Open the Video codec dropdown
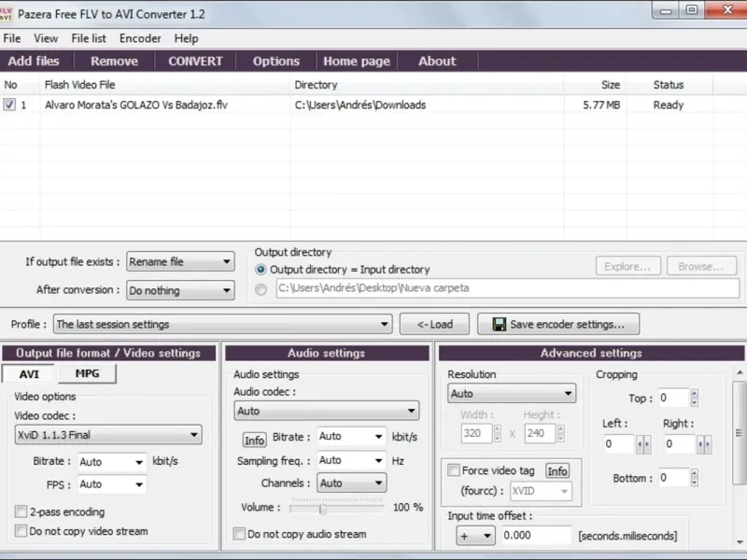The height and width of the screenshot is (560, 747). coord(108,435)
